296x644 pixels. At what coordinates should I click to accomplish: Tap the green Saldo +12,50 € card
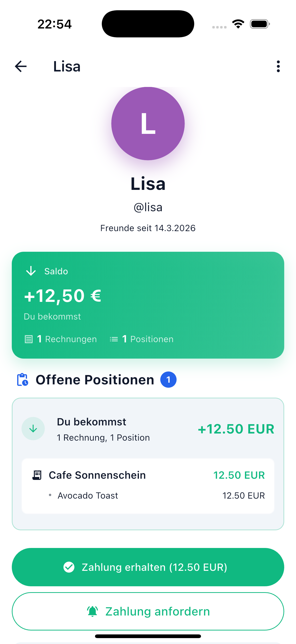(x=148, y=305)
